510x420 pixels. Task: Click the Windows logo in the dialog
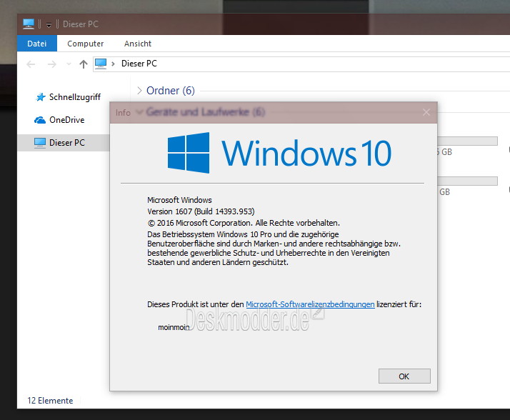[x=189, y=153]
